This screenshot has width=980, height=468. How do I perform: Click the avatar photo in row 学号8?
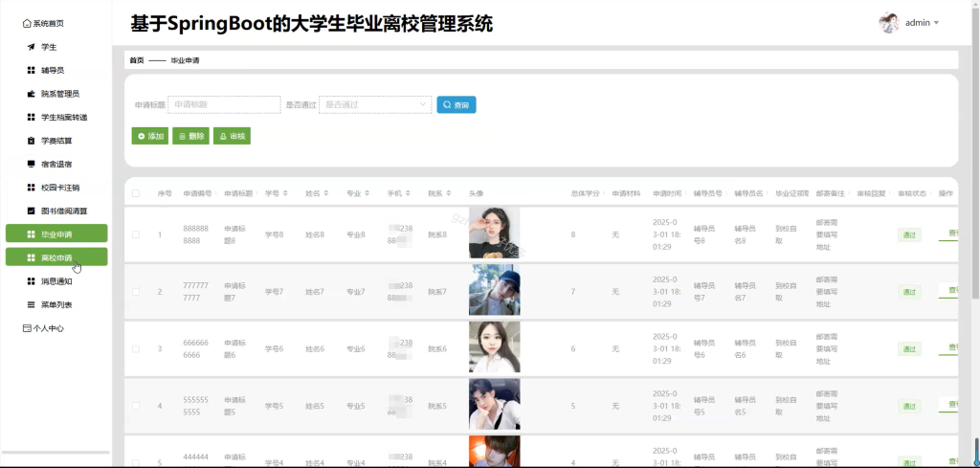point(495,234)
